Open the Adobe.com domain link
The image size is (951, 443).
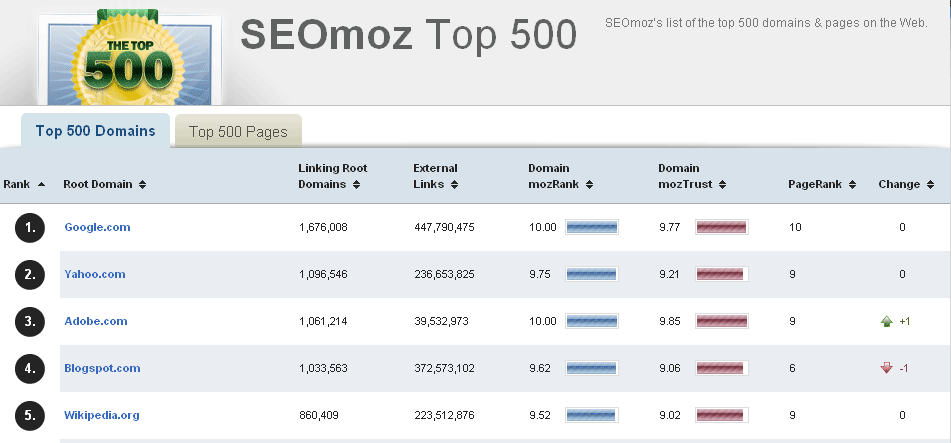tap(96, 321)
